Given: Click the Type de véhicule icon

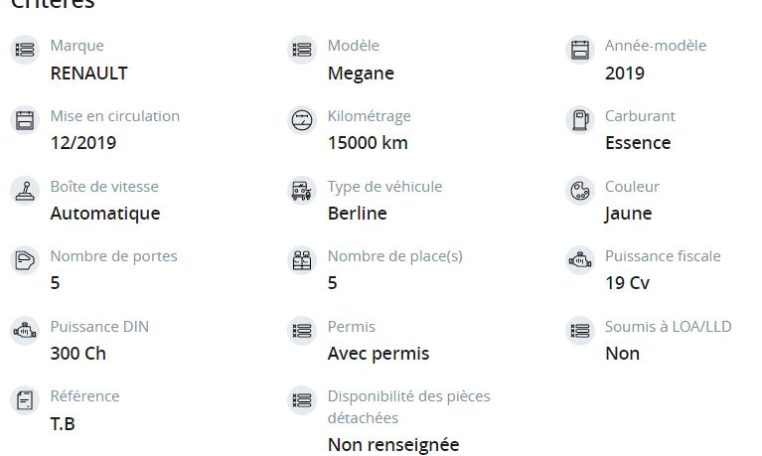Looking at the screenshot, I should click(x=302, y=191).
